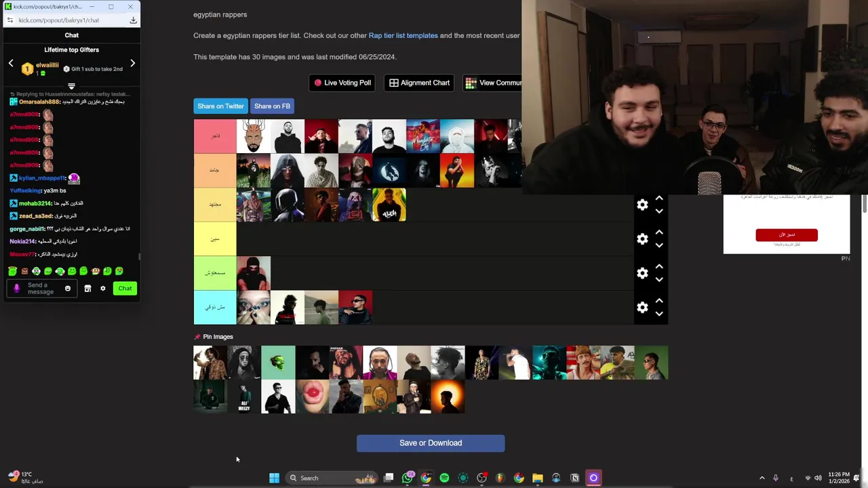Viewport: 868px width, 488px height.
Task: Move the مجتهد tier row down
Action: (x=659, y=211)
